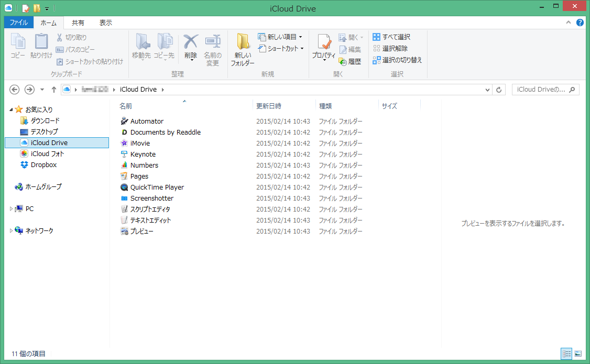
Task: Click the Rename (名前の変更) icon
Action: 213,41
